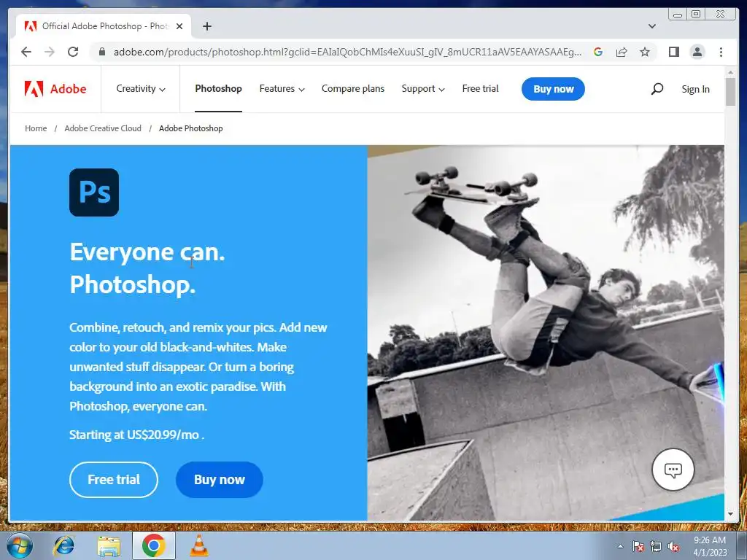Open Chrome three-dot menu
747x560 pixels.
click(x=721, y=52)
